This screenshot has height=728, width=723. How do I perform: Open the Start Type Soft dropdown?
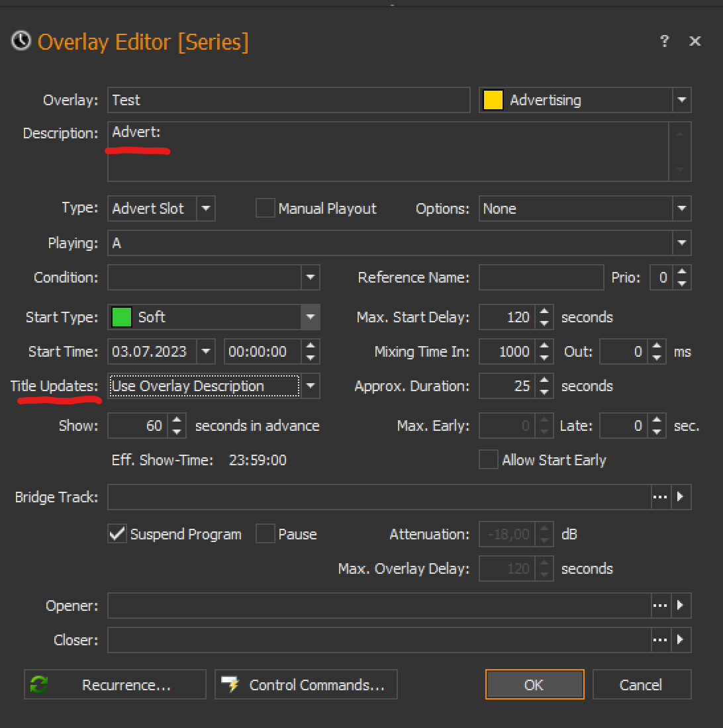pyautogui.click(x=311, y=317)
